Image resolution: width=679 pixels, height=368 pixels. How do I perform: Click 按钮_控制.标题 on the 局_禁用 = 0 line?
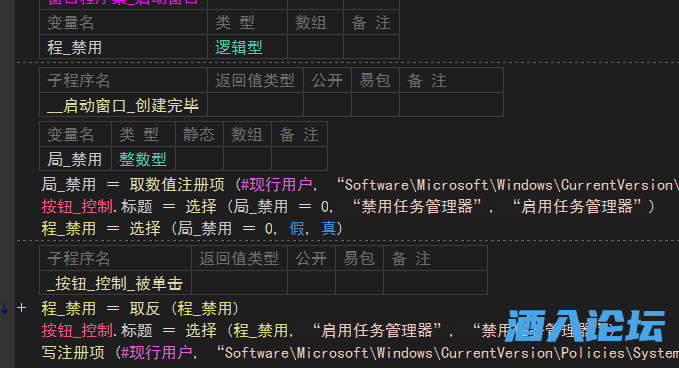tap(97, 207)
